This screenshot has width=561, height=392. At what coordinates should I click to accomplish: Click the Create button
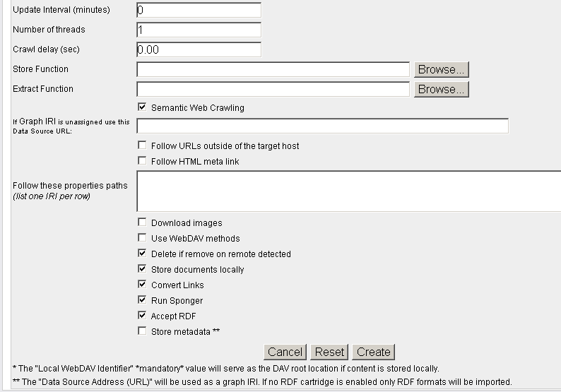[373, 352]
